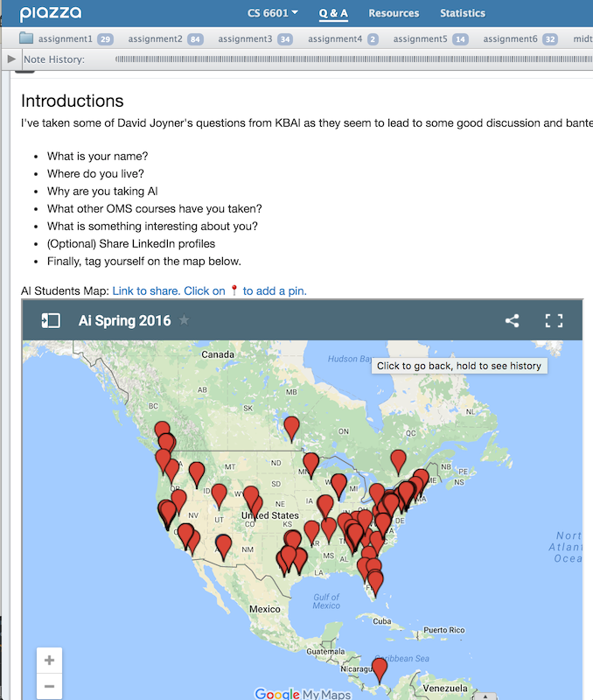The image size is (593, 700).
Task: Click the map pin in Manitoba, Canada
Action: pos(291,428)
